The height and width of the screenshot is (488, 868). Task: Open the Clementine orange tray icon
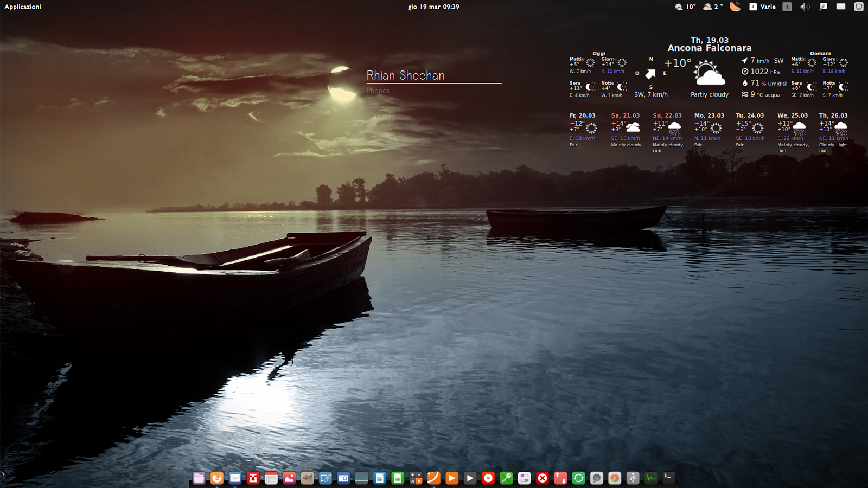[735, 7]
